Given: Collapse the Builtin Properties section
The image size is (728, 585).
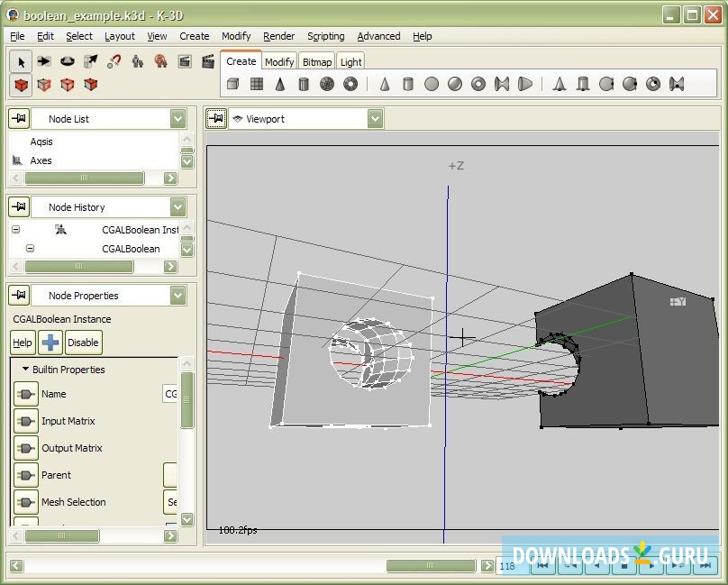Looking at the screenshot, I should pos(25,370).
